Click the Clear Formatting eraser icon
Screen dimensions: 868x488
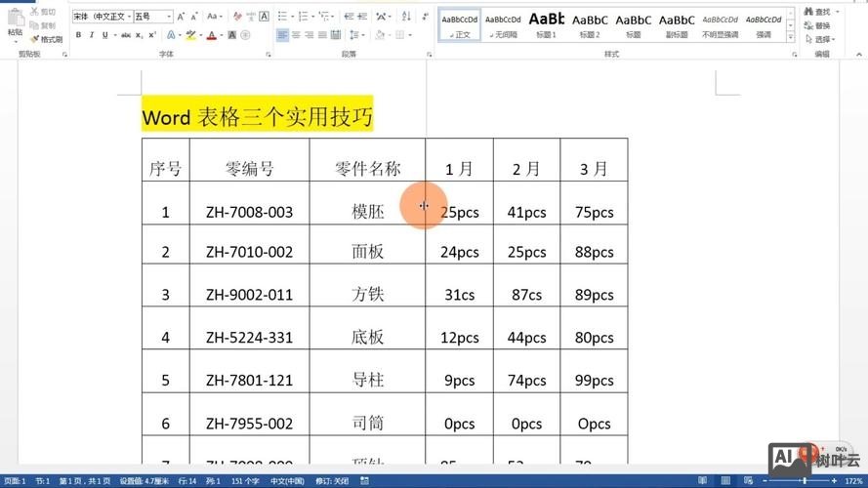tap(237, 17)
